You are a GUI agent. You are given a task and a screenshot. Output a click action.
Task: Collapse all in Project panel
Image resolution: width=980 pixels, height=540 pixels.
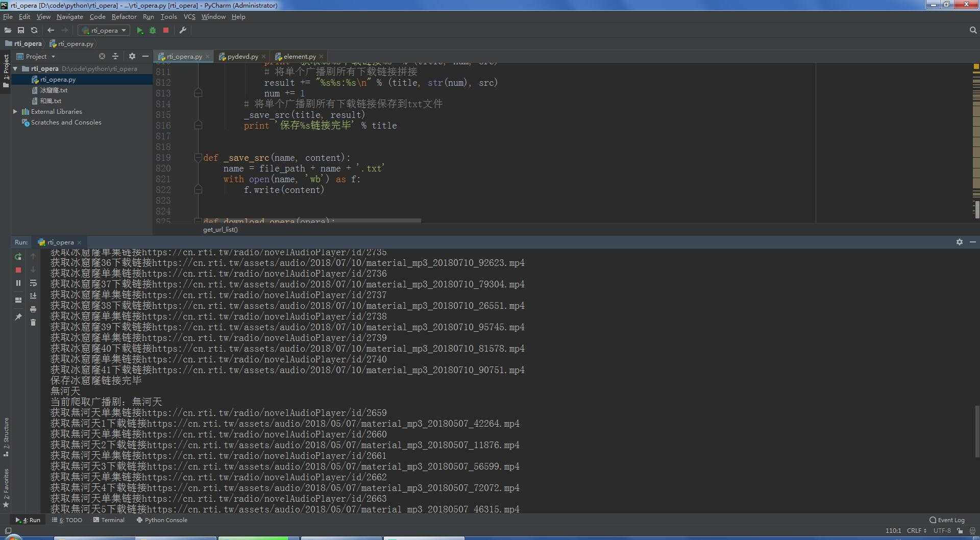(x=115, y=56)
